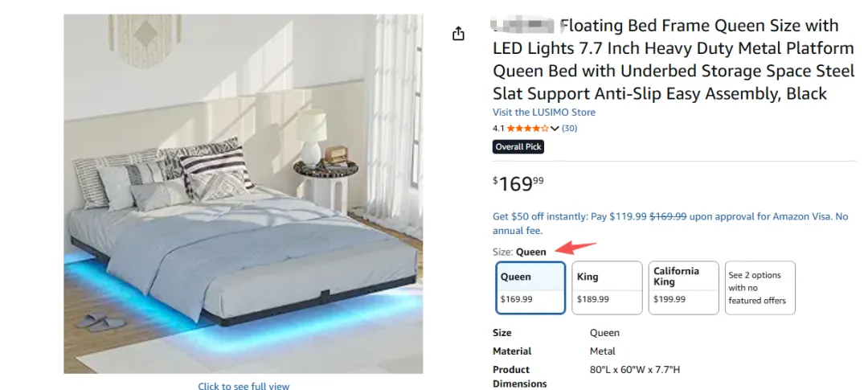This screenshot has height=390, width=868.
Task: Select the Queen size option for $169.99
Action: click(x=530, y=287)
